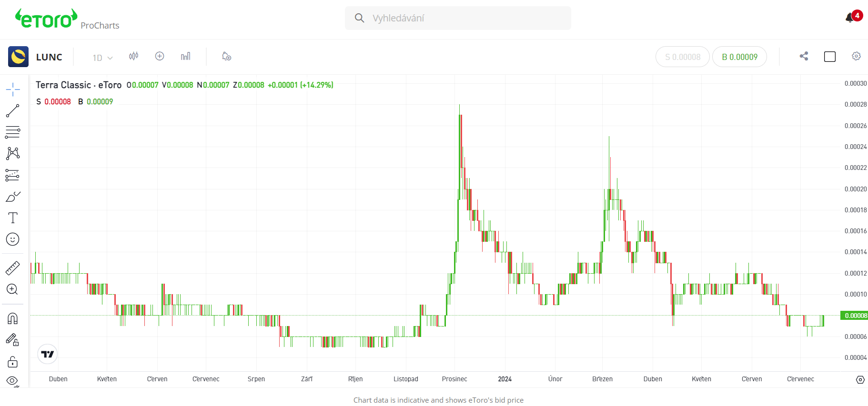
Task: Click the Listopad date label
Action: coord(406,379)
